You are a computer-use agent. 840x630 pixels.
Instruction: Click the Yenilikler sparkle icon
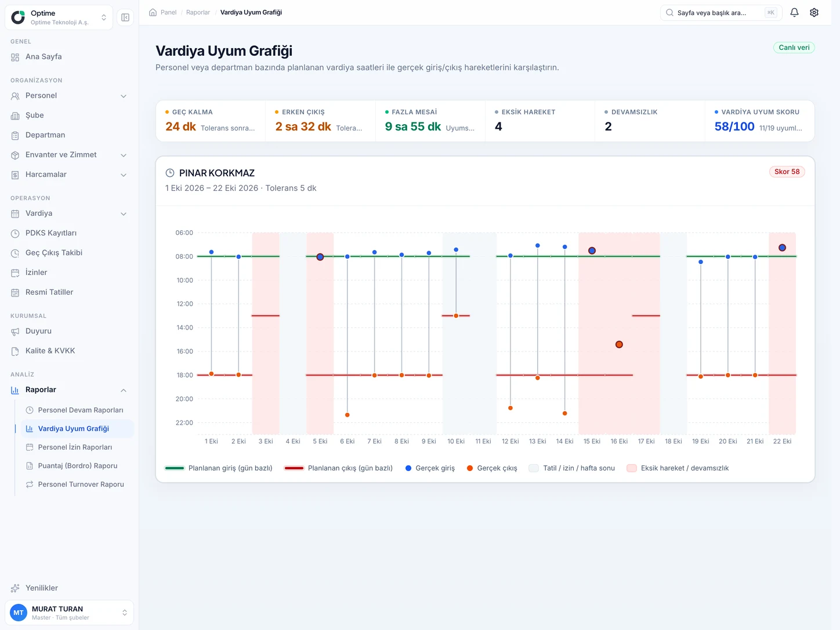click(x=15, y=588)
